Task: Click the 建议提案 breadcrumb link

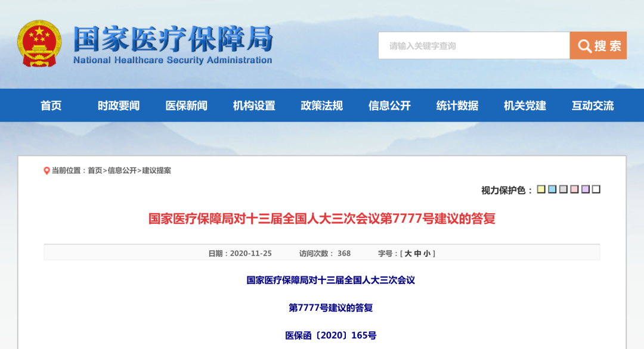Action: 157,170
